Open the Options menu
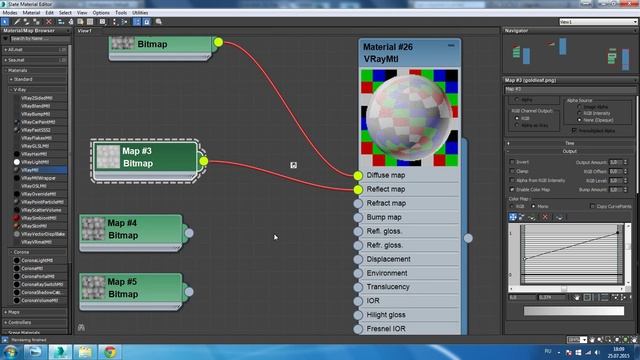Image resolution: width=640 pixels, height=360 pixels. [101, 13]
